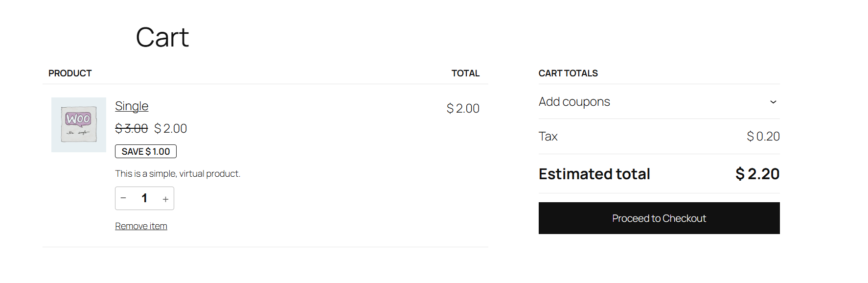Click the Estimated total amount $2.20

coord(757,174)
